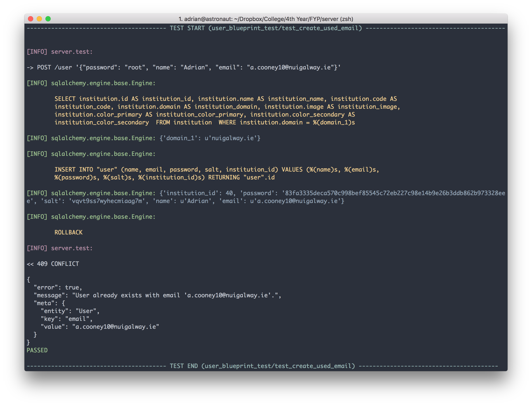Click the TEST START header line
This screenshot has width=532, height=406.
(266, 28)
